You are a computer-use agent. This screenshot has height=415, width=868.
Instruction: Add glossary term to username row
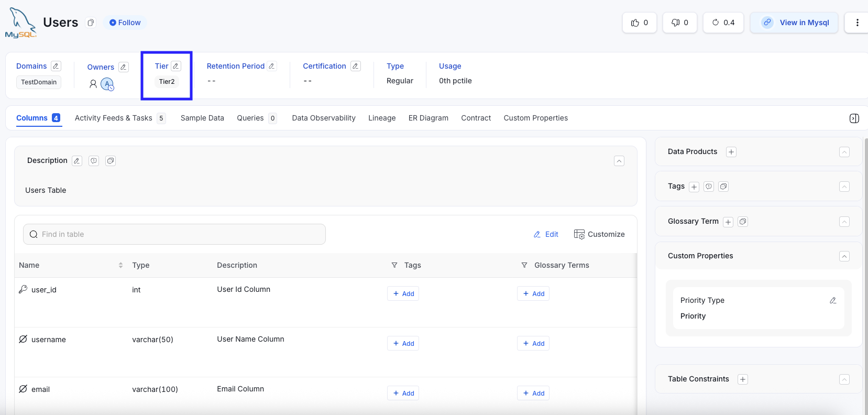533,343
